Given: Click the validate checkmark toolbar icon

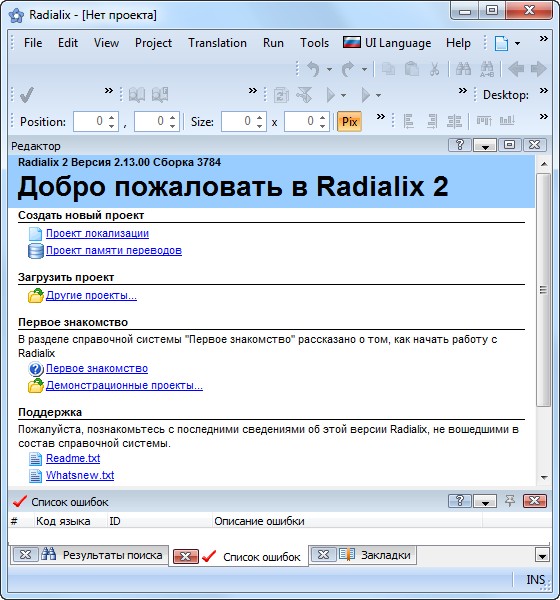Looking at the screenshot, I should (27, 95).
